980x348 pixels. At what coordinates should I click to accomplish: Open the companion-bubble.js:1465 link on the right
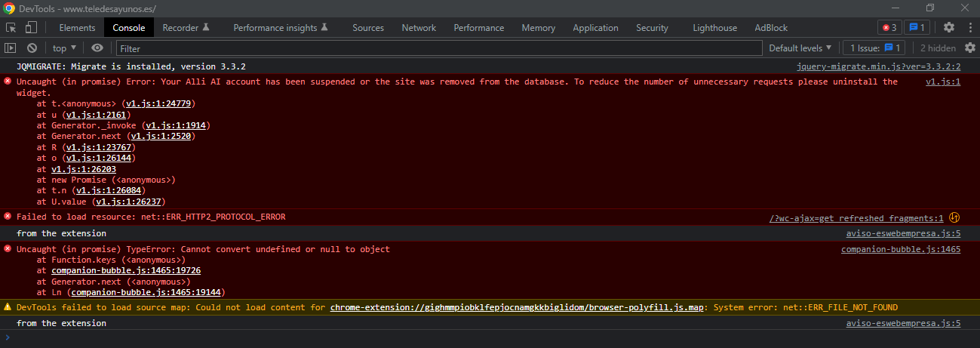(901, 249)
